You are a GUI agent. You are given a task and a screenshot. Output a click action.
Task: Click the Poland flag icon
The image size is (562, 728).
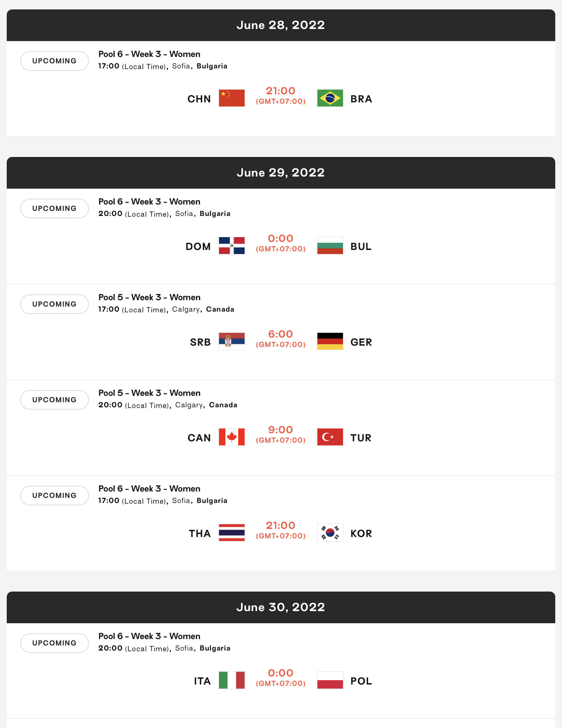(330, 680)
